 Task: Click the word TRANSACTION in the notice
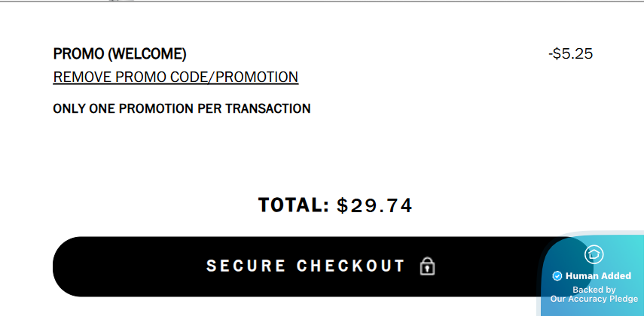coord(268,109)
